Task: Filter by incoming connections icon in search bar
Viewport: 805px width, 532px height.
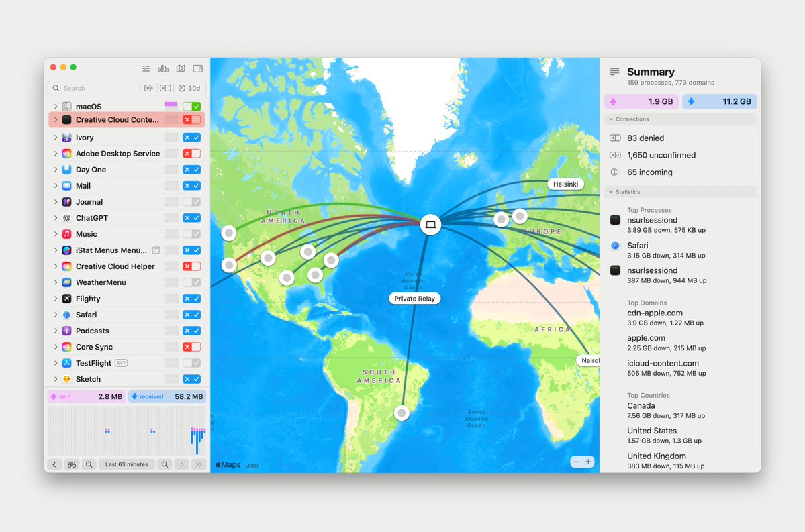Action: coord(148,89)
